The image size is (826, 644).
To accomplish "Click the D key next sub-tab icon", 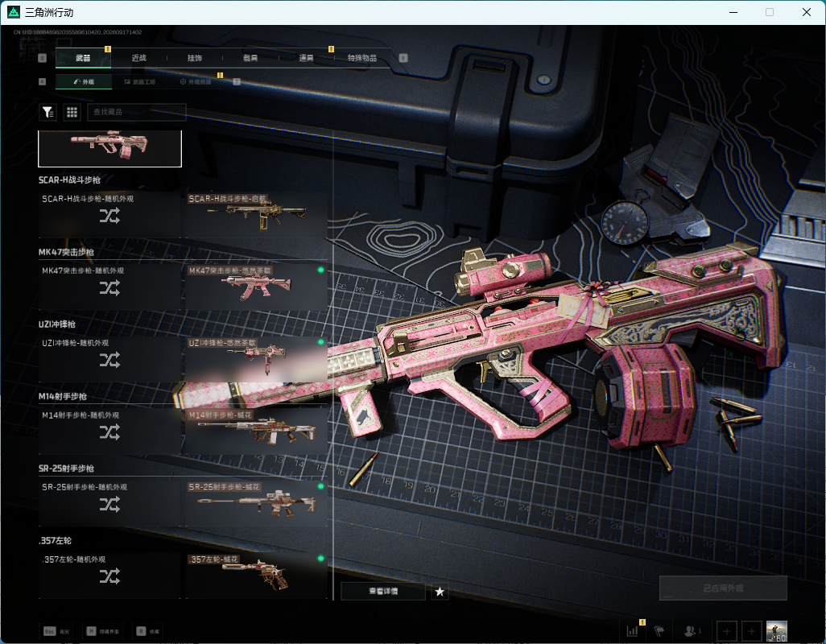I will pyautogui.click(x=237, y=81).
